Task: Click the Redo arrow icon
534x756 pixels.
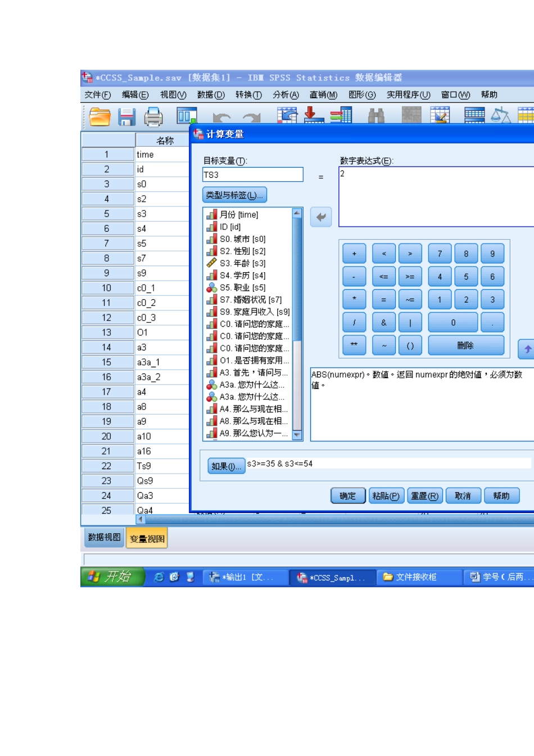Action: tap(251, 118)
